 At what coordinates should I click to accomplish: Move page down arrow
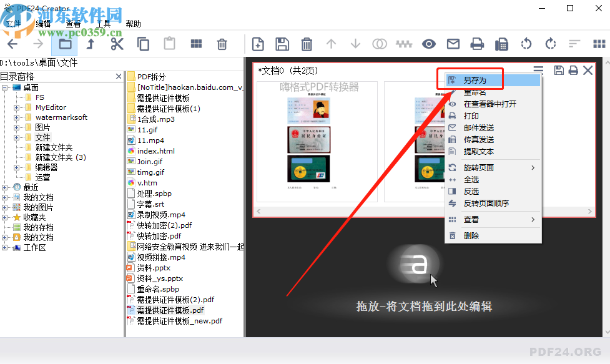tap(355, 44)
